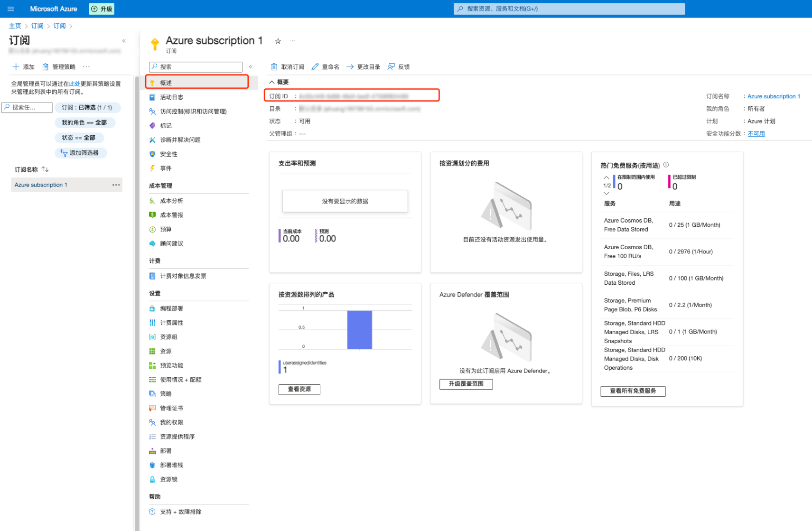
Task: Click the 资源提供程序 list icon
Action: (x=152, y=437)
